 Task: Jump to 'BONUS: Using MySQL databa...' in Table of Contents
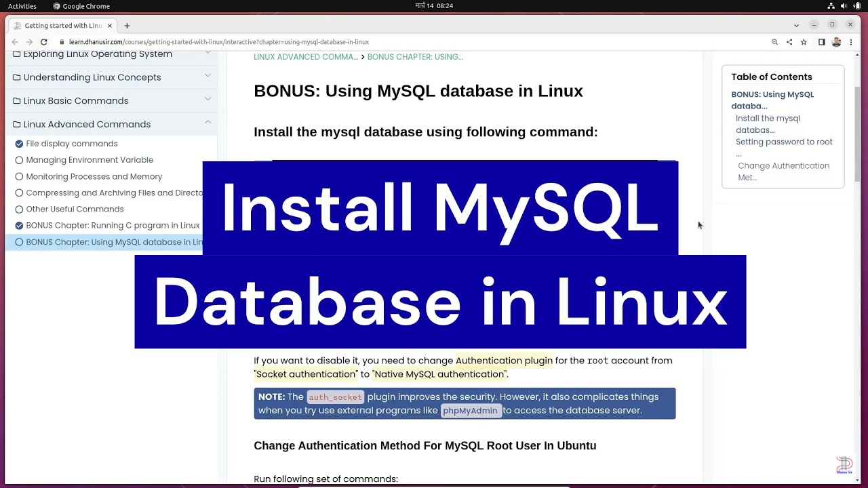772,100
